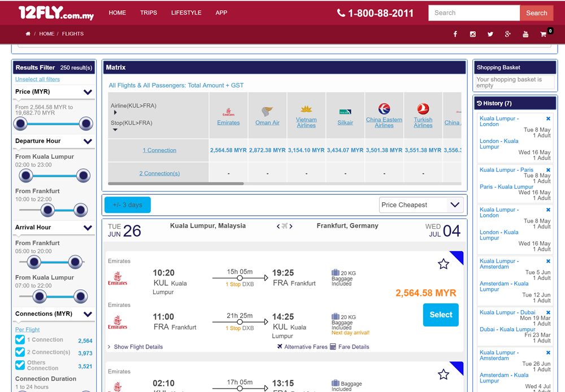Image resolution: width=565 pixels, height=392 pixels.
Task: Grab From Frankfurt departure left slider handle
Action: coord(47,210)
